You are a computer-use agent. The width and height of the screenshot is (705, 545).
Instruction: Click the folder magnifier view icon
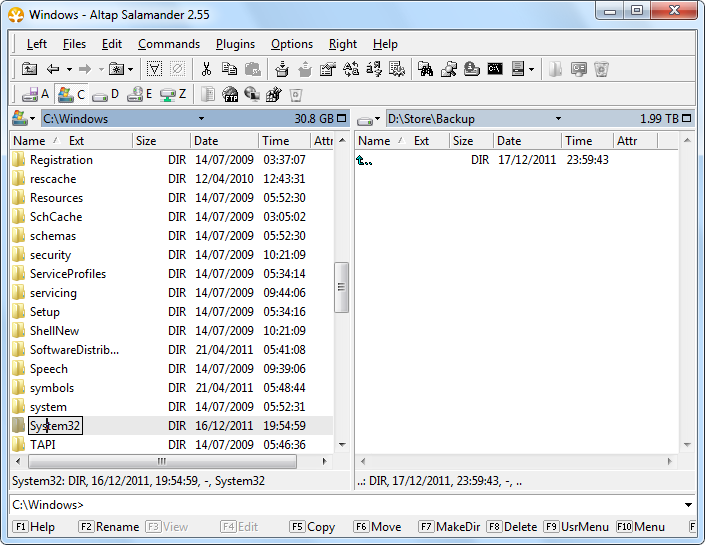click(x=449, y=69)
